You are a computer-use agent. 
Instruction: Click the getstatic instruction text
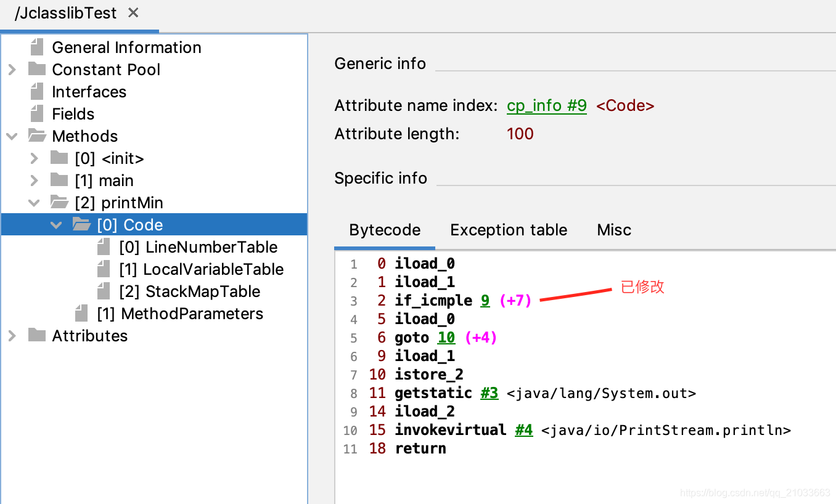[433, 393]
